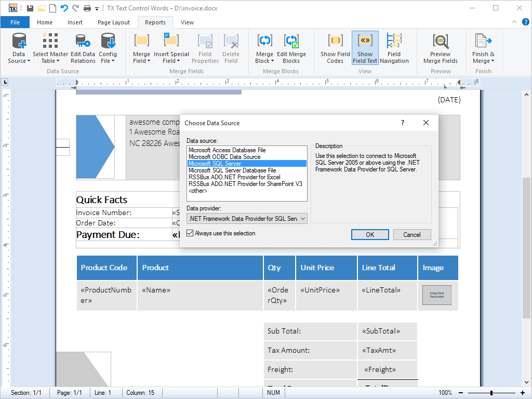
Task: Open the File menu tab
Action: [15, 22]
